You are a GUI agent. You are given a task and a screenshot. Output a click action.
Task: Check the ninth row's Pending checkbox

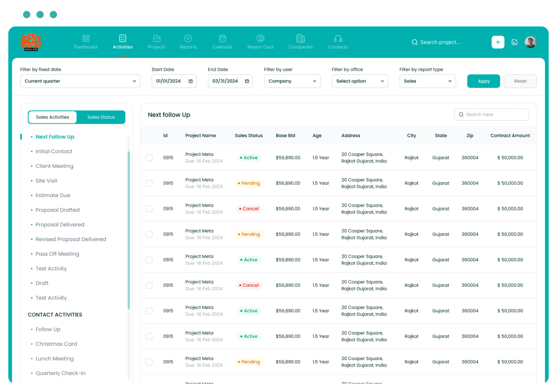(149, 362)
